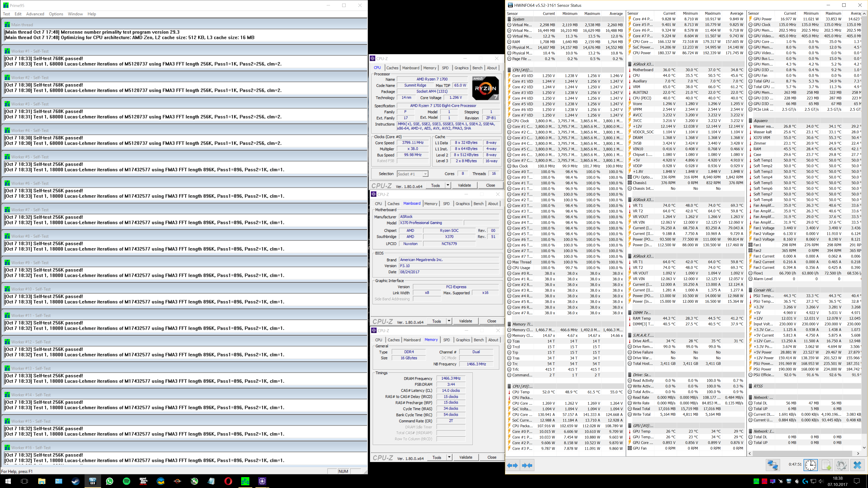The height and width of the screenshot is (488, 868).
Task: Open HWiNFO sensor settings gear icon
Action: (841, 465)
